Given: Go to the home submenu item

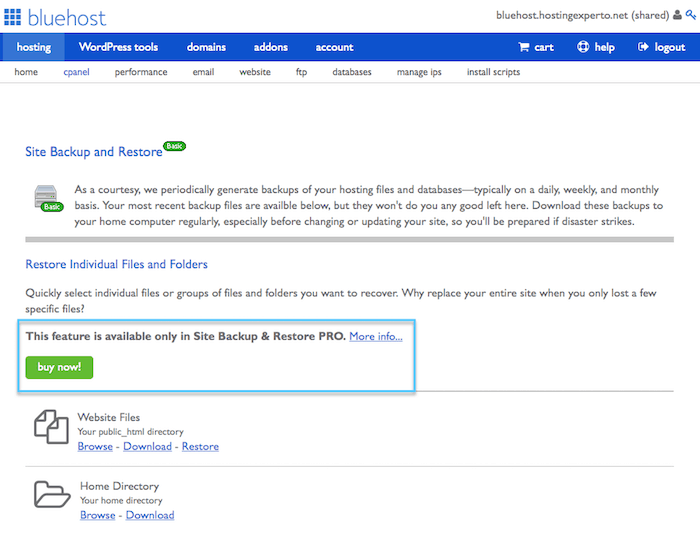Looking at the screenshot, I should (x=26, y=72).
